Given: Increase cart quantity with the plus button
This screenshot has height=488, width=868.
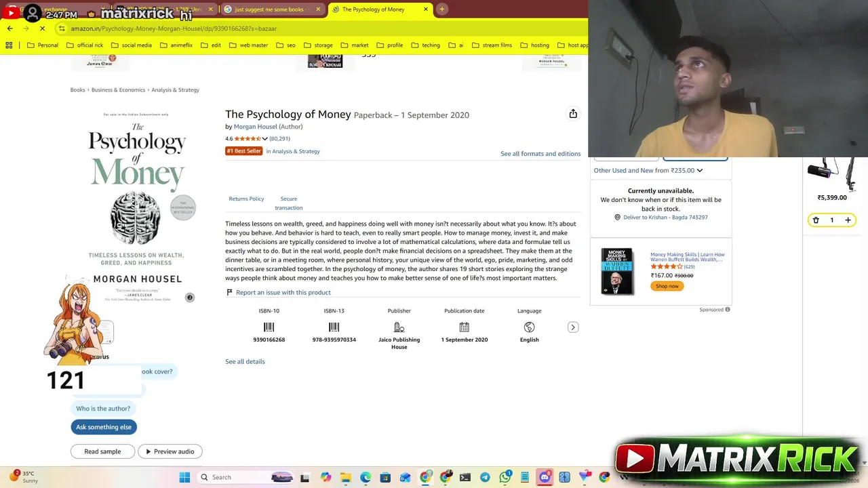Looking at the screenshot, I should coord(848,220).
